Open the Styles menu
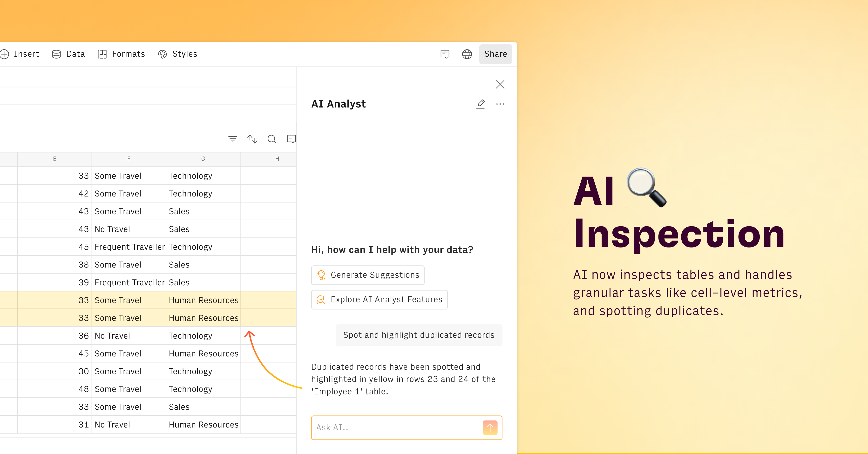Viewport: 868px width, 454px height. pyautogui.click(x=177, y=54)
